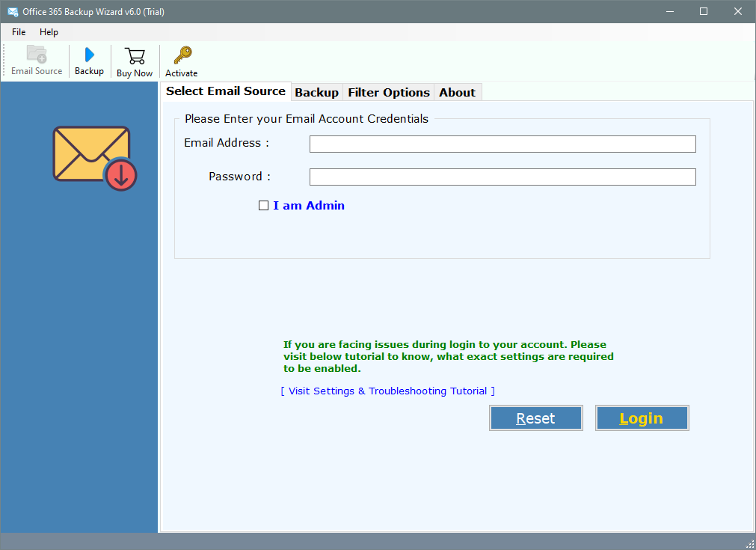Enable the I am Admin checkbox

(x=263, y=206)
